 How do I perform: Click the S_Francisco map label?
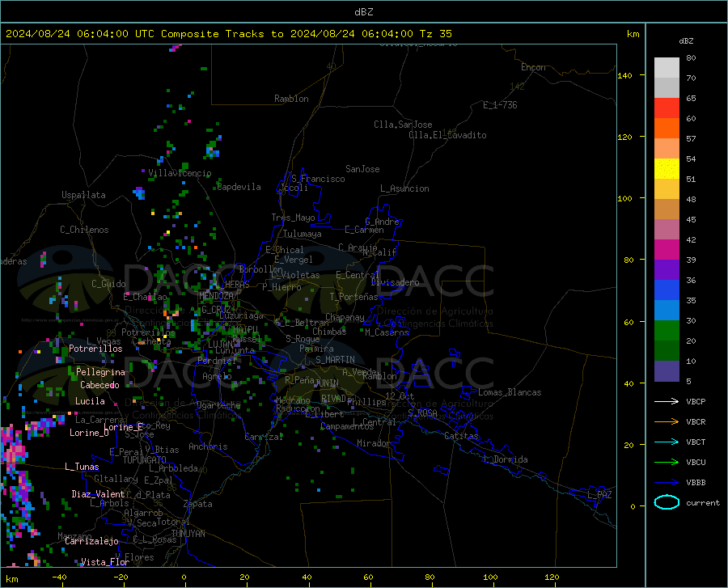pyautogui.click(x=319, y=179)
